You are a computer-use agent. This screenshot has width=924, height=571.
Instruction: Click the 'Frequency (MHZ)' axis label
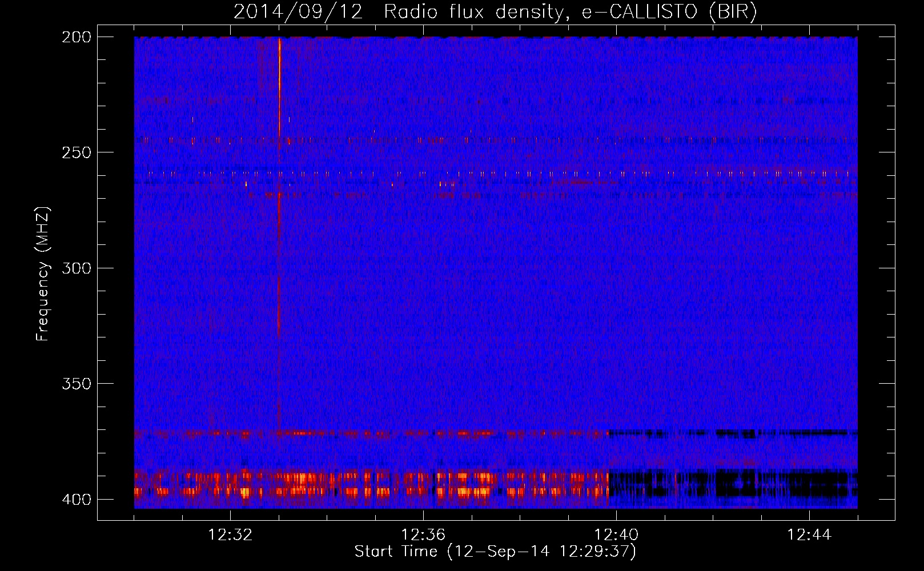click(43, 274)
